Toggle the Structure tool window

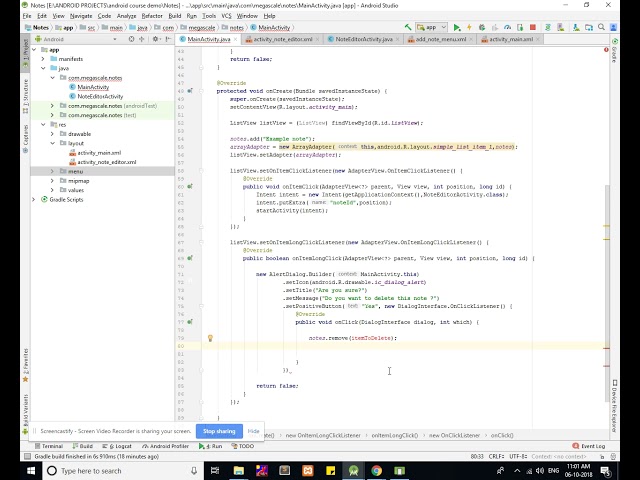tap(25, 97)
